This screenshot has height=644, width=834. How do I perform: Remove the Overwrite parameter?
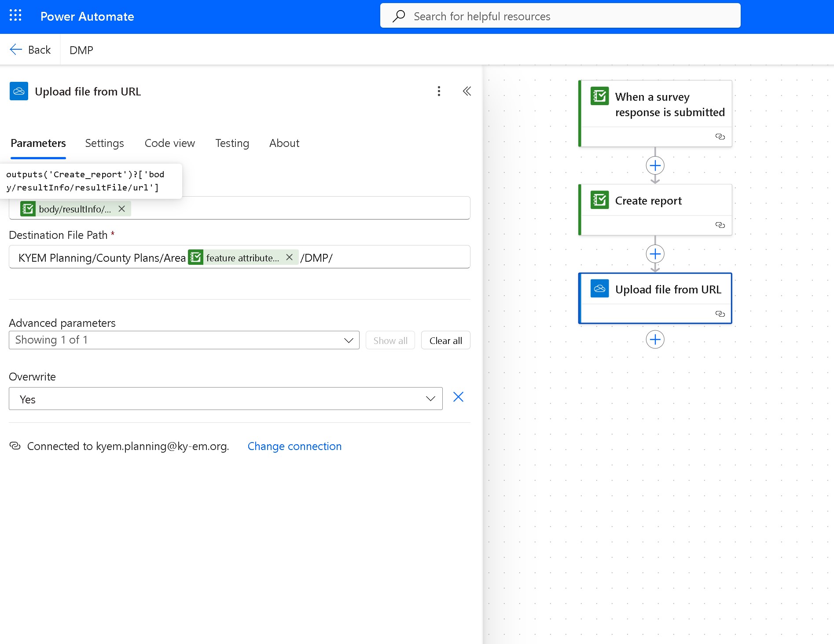458,397
